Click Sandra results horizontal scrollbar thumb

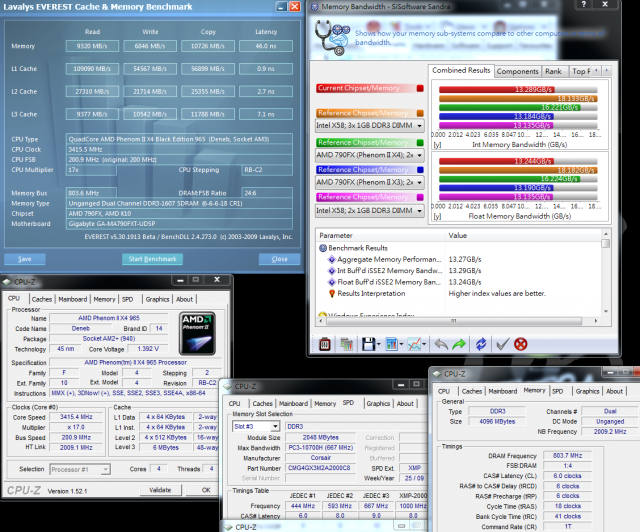coord(453,321)
